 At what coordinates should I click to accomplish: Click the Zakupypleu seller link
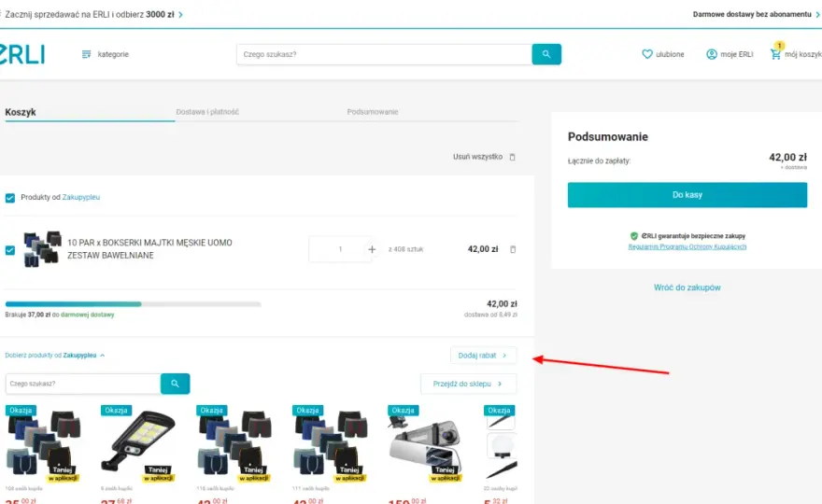pos(80,197)
